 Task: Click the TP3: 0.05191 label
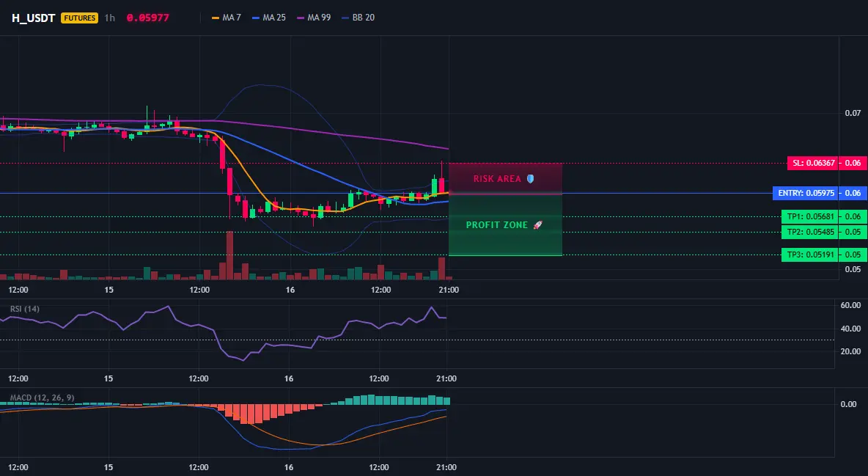pyautogui.click(x=810, y=255)
